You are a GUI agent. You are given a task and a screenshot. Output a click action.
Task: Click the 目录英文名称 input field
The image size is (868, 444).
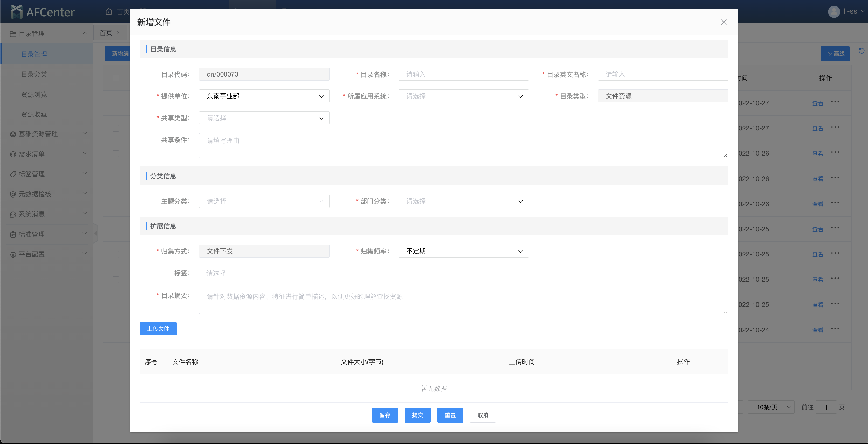(x=663, y=74)
